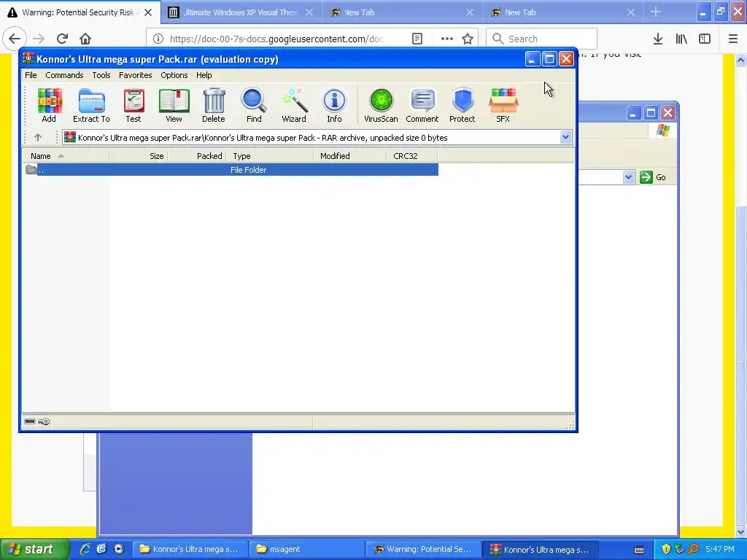Sort by the Type column header
Image resolution: width=747 pixels, height=560 pixels.
270,156
